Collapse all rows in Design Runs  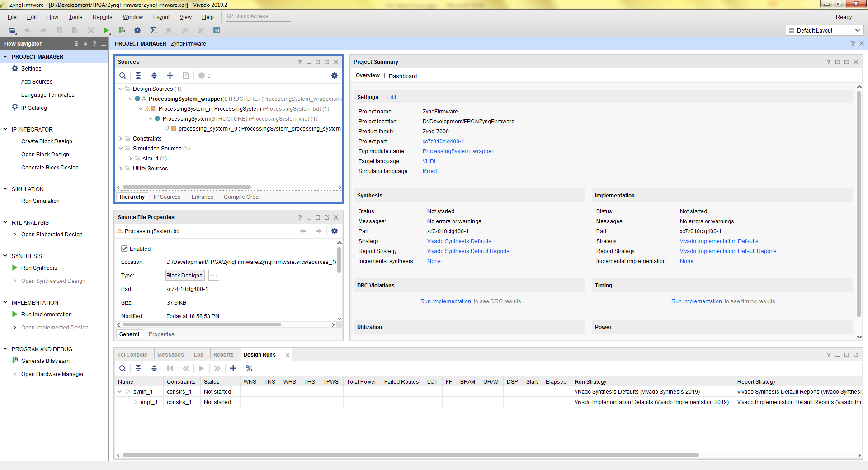(138, 368)
